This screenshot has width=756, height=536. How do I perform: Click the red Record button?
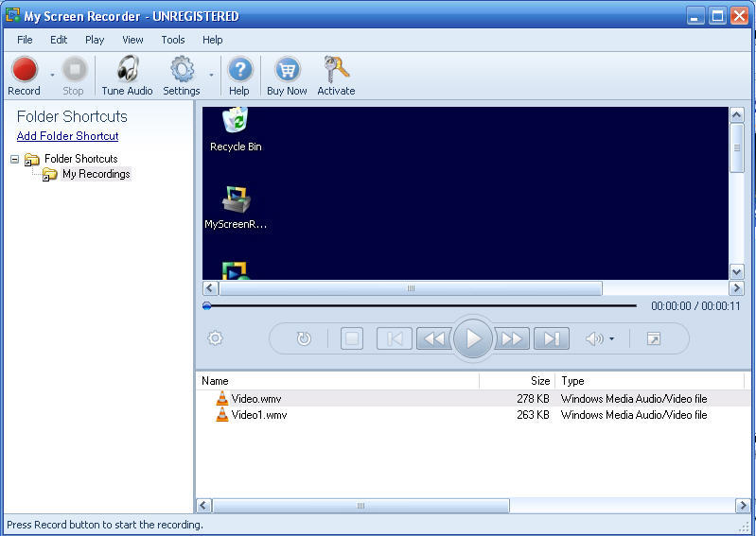24,71
